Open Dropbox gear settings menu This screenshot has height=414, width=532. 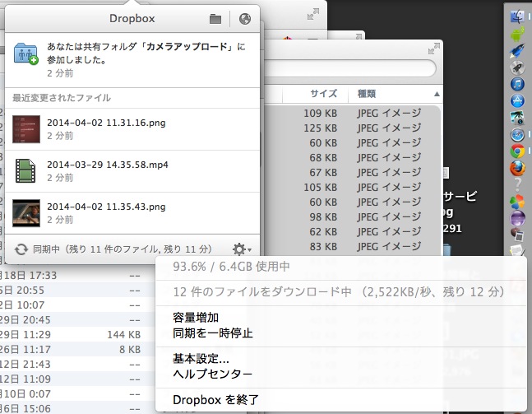(x=242, y=249)
